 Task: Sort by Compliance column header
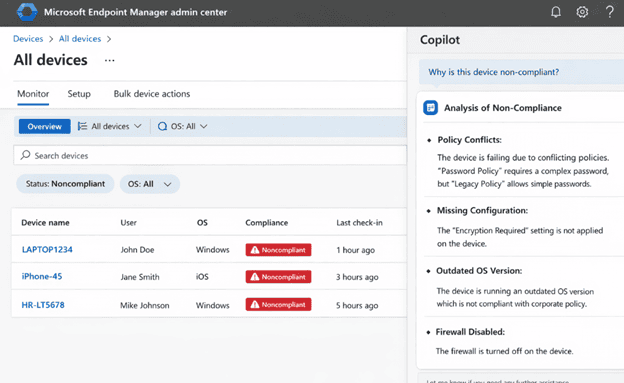click(267, 223)
